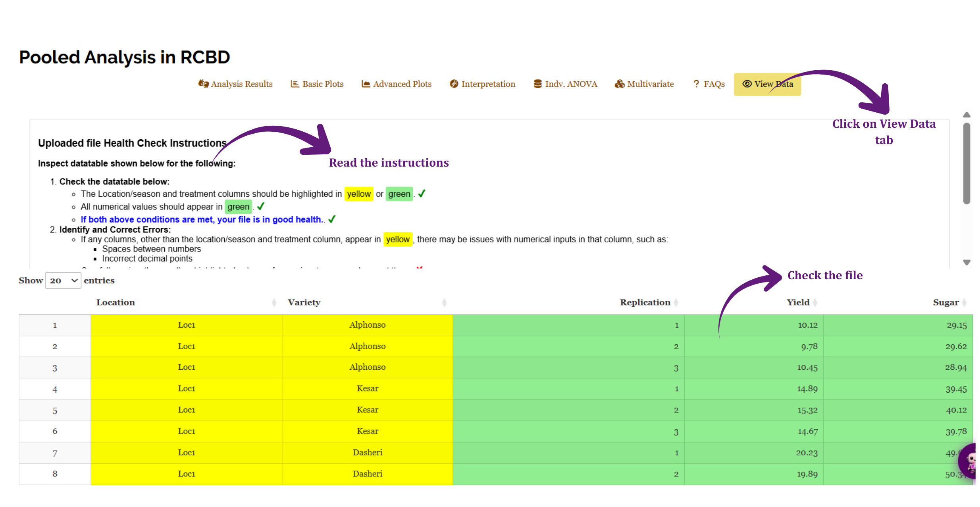Click Uploaded file Health Check Instructions heading
Screen dimensions: 980x507
(x=132, y=143)
